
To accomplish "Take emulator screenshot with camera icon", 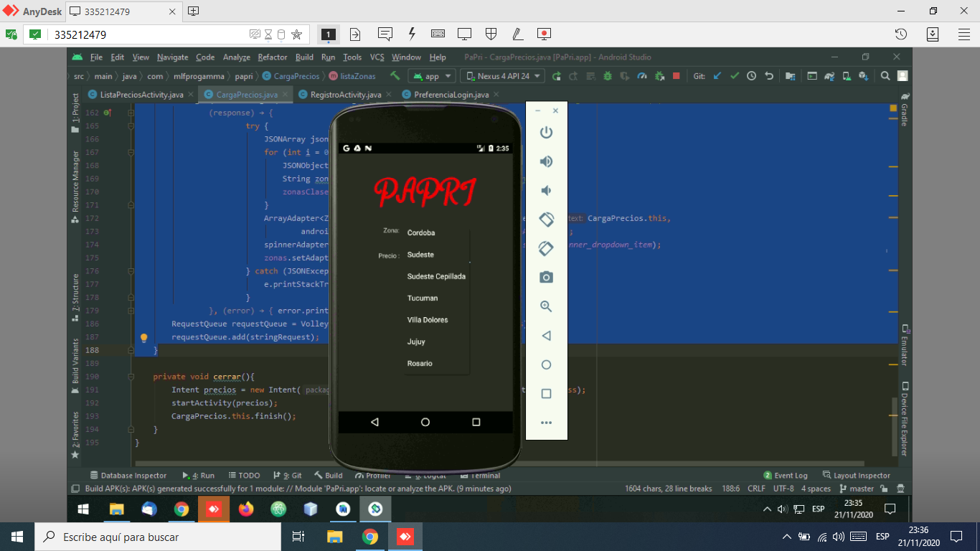I will pos(546,277).
